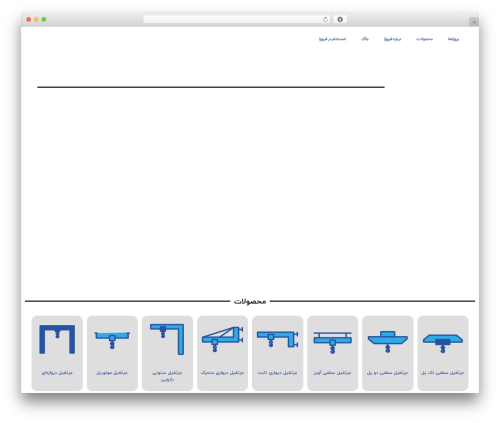
Task: Click the round extension button beside address bar
Action: (340, 20)
